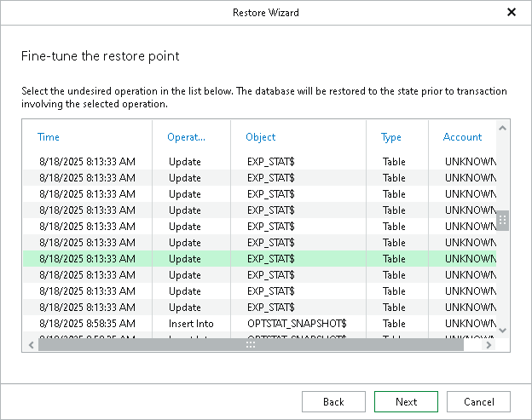The height and width of the screenshot is (420, 532).
Task: Click the horizontal scrollbar thumb
Action: 251,345
